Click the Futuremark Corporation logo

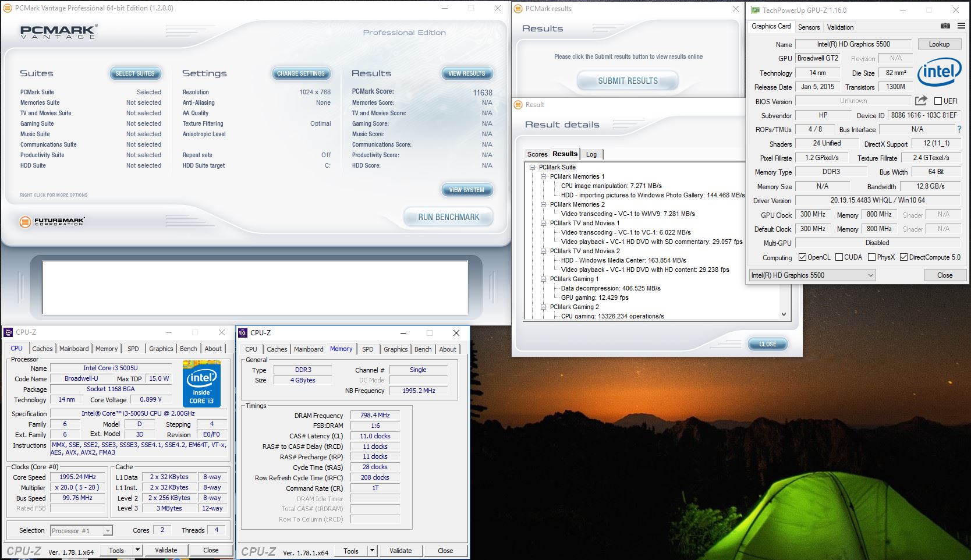pyautogui.click(x=52, y=221)
